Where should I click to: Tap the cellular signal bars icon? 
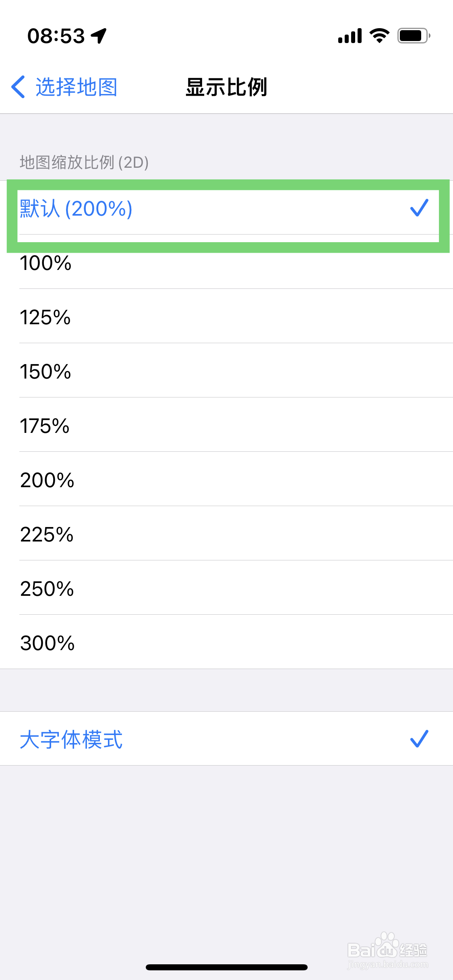(x=350, y=36)
